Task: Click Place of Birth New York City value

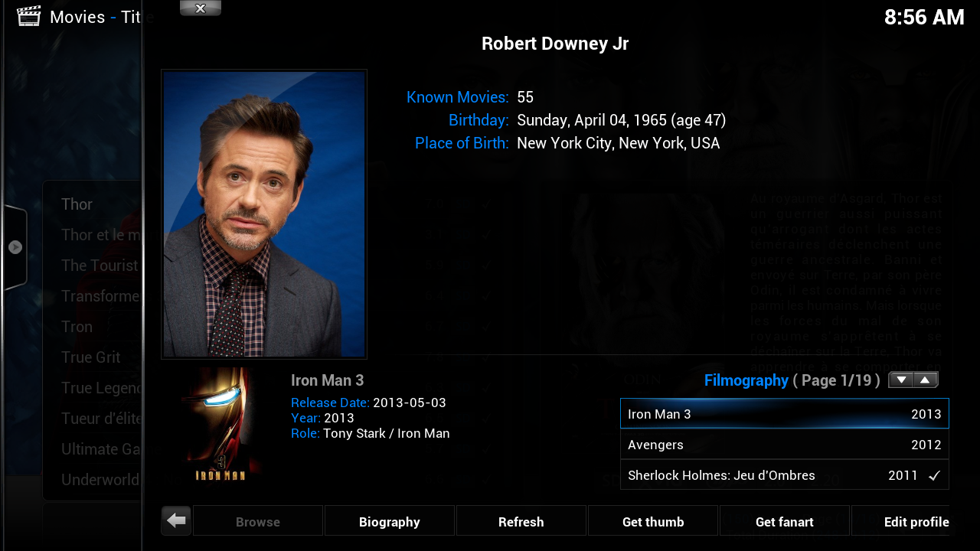Action: coord(619,143)
